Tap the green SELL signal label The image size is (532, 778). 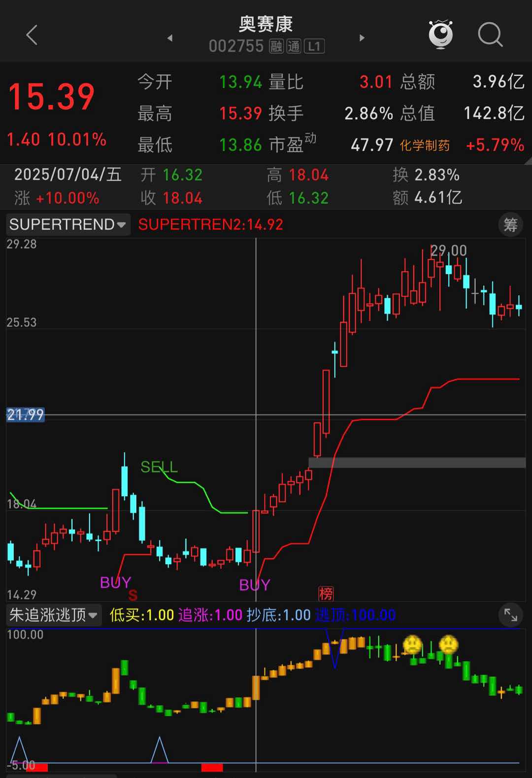[159, 466]
